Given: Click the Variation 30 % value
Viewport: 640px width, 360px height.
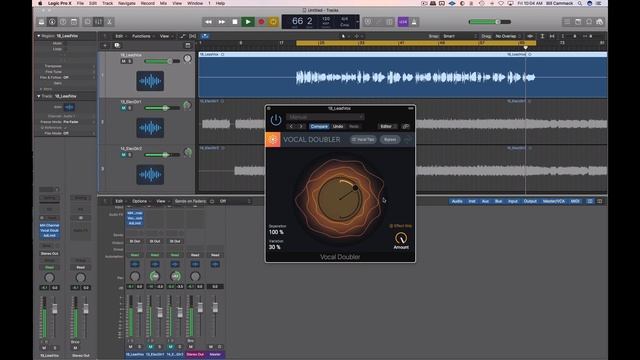Looking at the screenshot, I should (275, 247).
